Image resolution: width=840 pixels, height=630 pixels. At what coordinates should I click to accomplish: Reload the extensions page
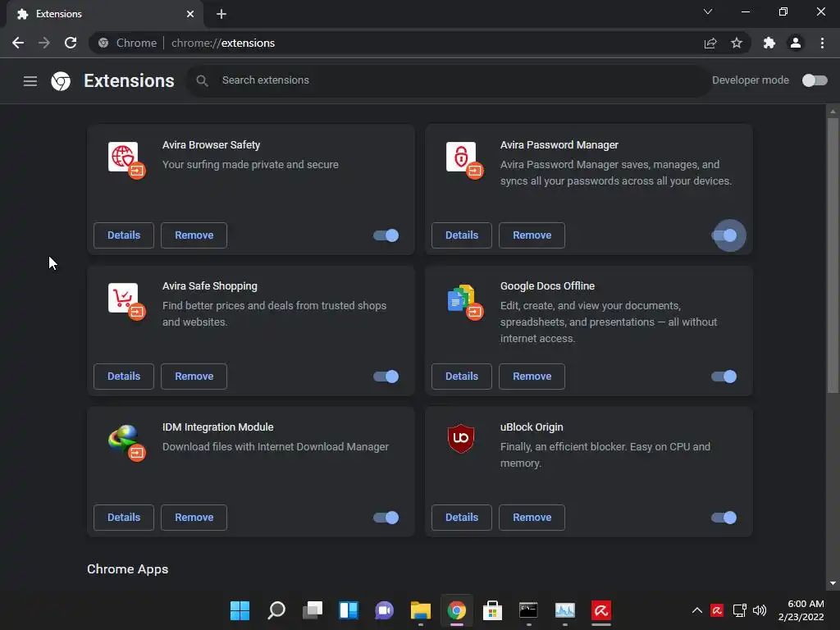(x=71, y=43)
